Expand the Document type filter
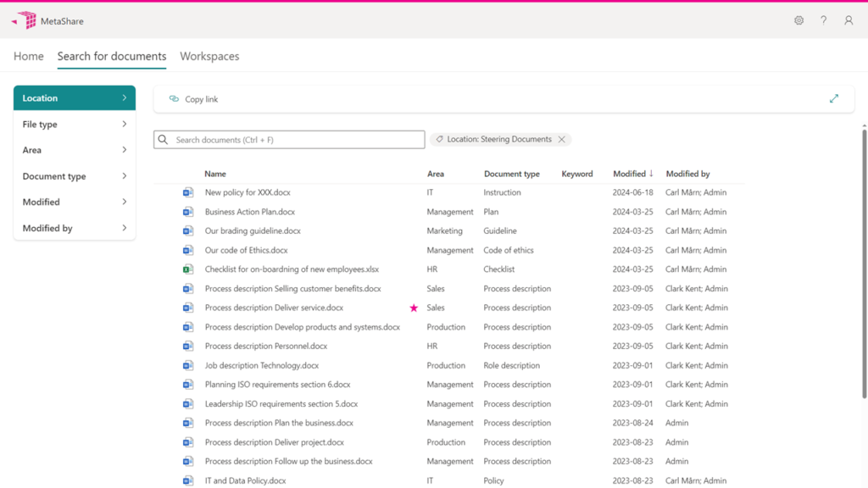The width and height of the screenshot is (868, 488). [x=75, y=176]
